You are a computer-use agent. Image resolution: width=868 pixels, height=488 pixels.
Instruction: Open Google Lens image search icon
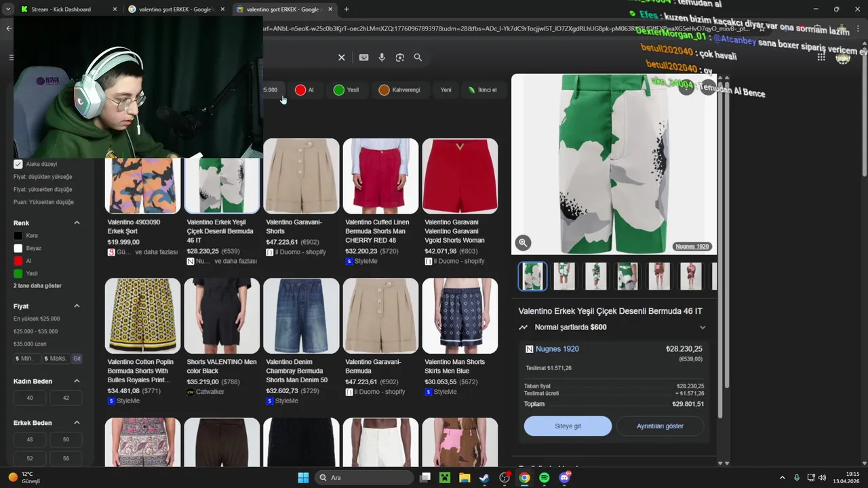400,58
